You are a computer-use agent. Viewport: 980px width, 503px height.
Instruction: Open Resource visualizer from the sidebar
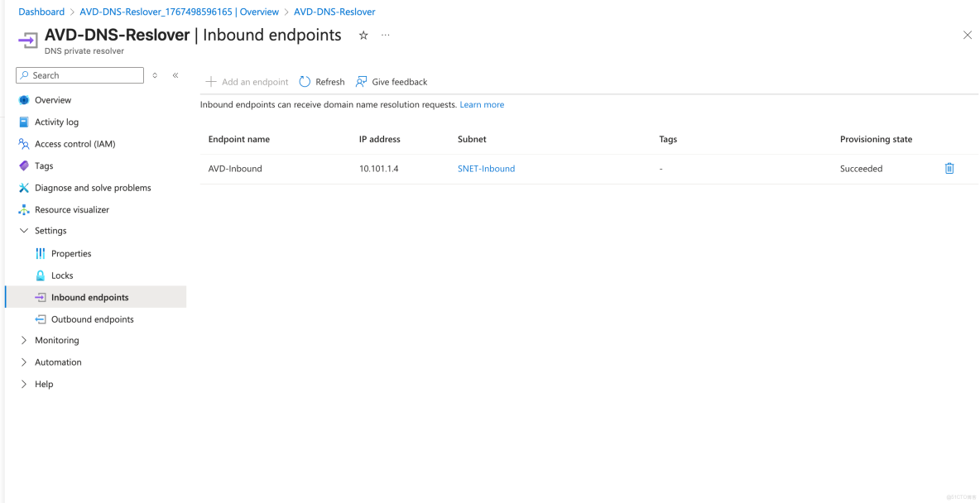[x=24, y=209]
